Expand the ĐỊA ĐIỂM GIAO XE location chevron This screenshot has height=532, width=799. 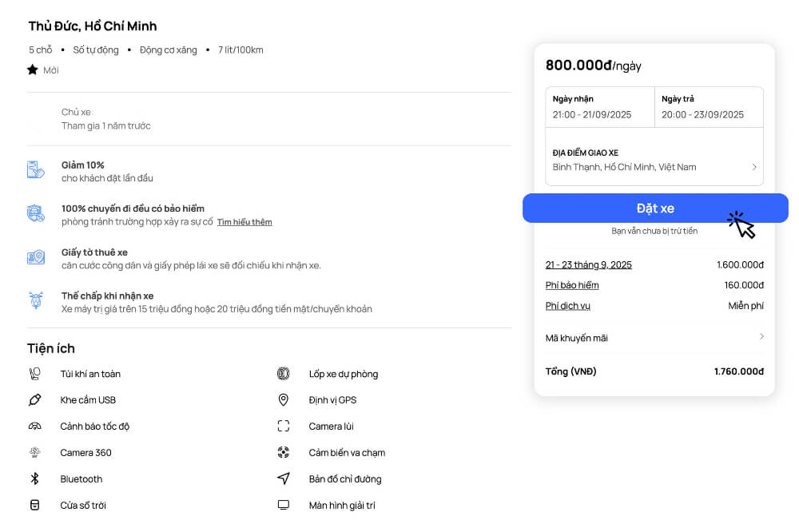pyautogui.click(x=754, y=167)
